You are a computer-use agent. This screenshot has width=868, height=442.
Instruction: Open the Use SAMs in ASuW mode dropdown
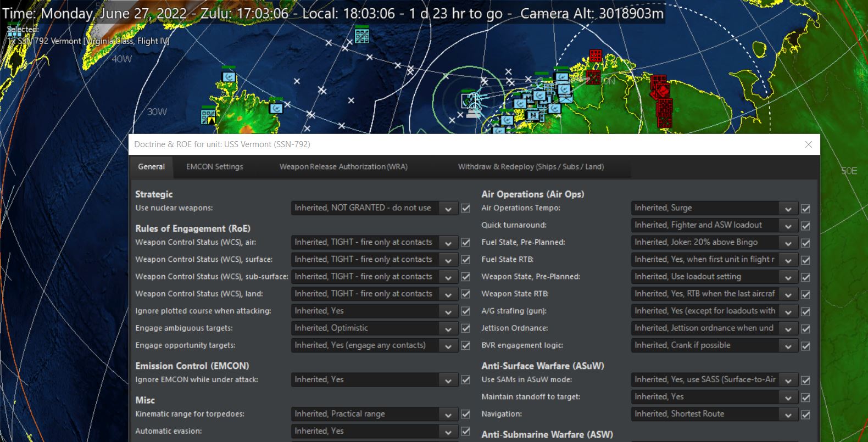(x=715, y=379)
